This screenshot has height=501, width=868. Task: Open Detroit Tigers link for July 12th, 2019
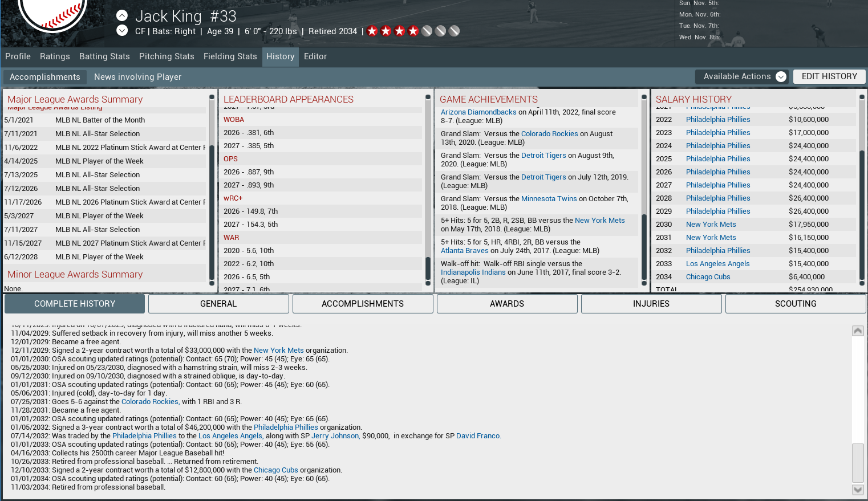click(543, 177)
